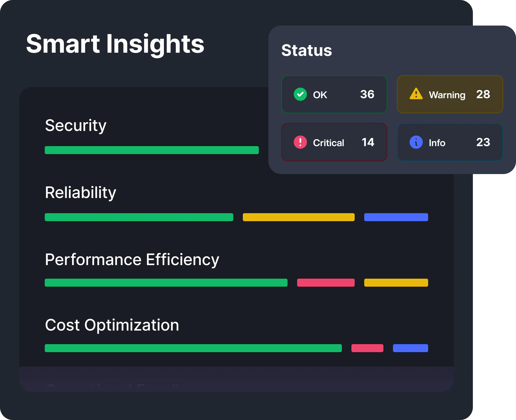Select the OK status card
516x420 pixels.
pos(334,94)
